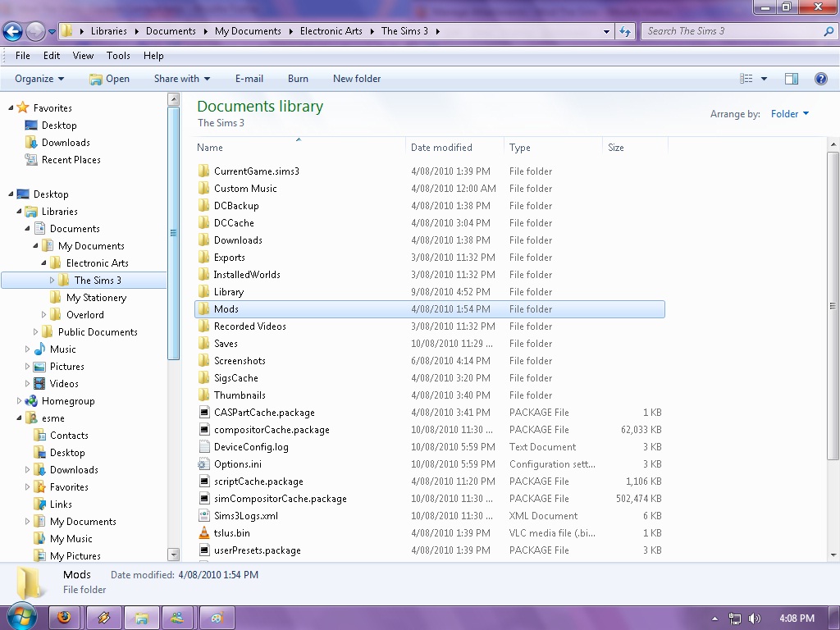Open Winamp from the taskbar
This screenshot has width=840, height=630.
coord(104,618)
